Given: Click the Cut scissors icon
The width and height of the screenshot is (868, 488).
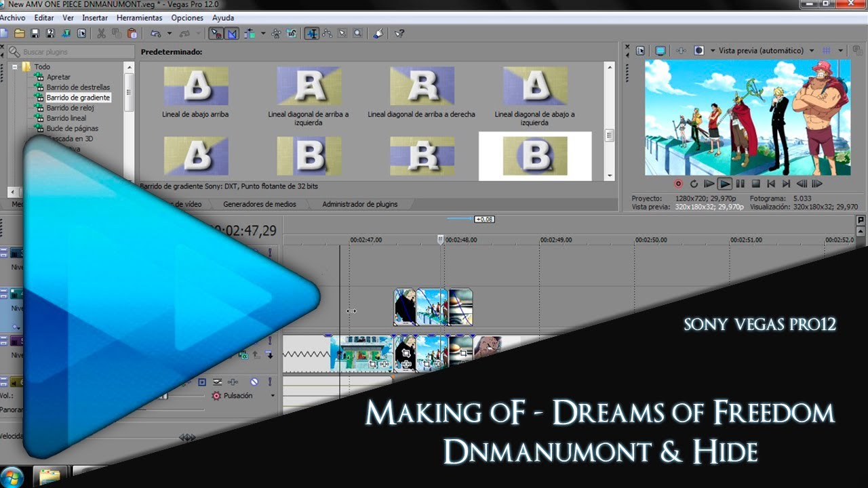Looking at the screenshot, I should point(100,33).
